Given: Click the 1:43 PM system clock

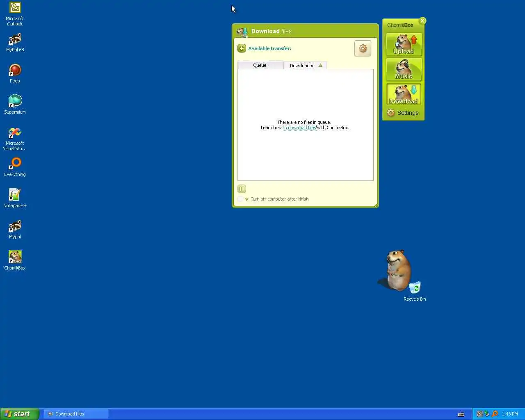Looking at the screenshot, I should (510, 414).
